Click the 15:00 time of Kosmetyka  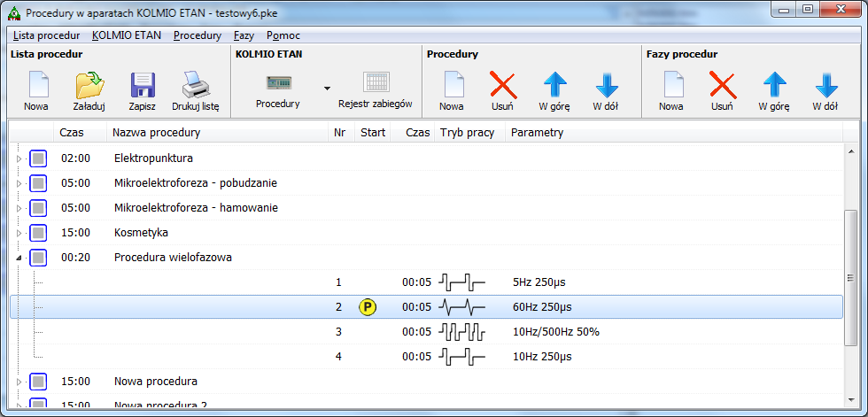coord(76,233)
